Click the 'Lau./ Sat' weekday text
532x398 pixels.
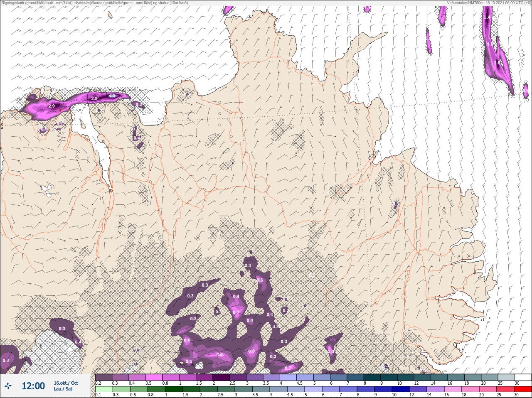tap(63, 389)
